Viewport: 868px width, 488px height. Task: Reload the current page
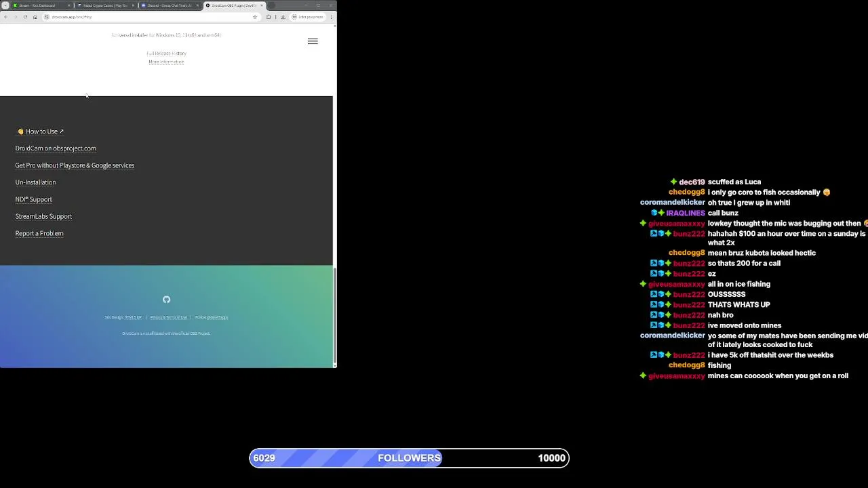tap(25, 17)
